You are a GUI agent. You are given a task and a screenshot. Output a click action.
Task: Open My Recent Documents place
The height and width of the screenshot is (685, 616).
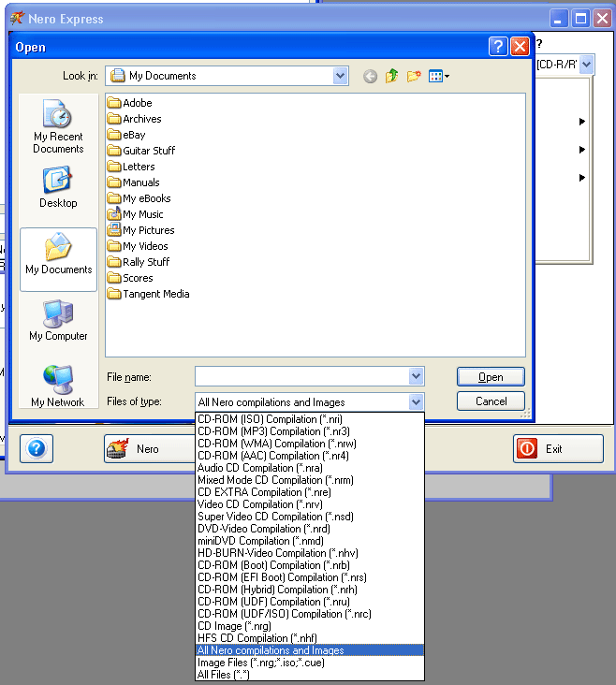click(x=58, y=126)
